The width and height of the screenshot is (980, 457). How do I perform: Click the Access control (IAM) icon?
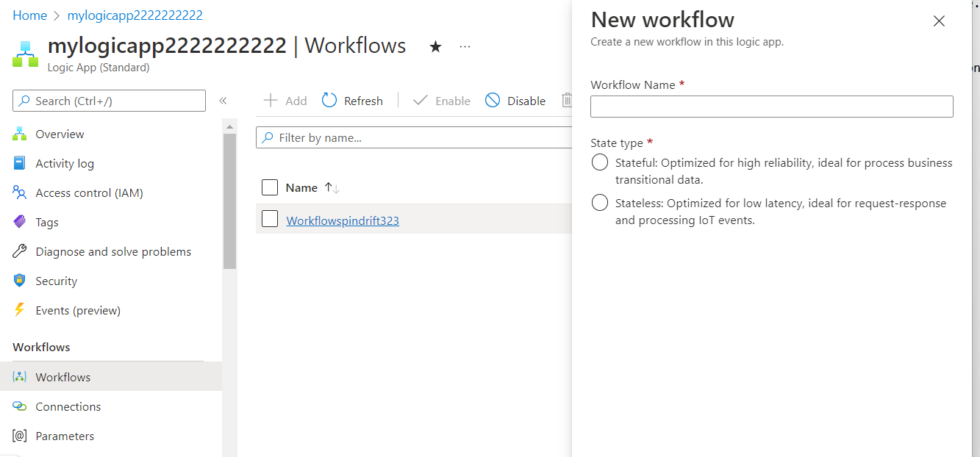pyautogui.click(x=20, y=192)
